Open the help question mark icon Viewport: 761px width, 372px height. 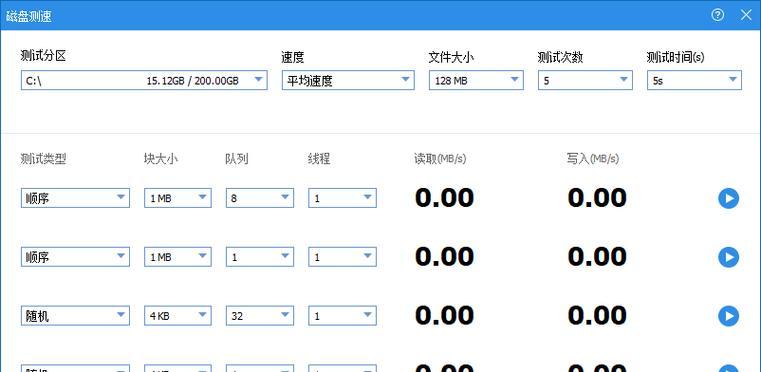click(717, 15)
